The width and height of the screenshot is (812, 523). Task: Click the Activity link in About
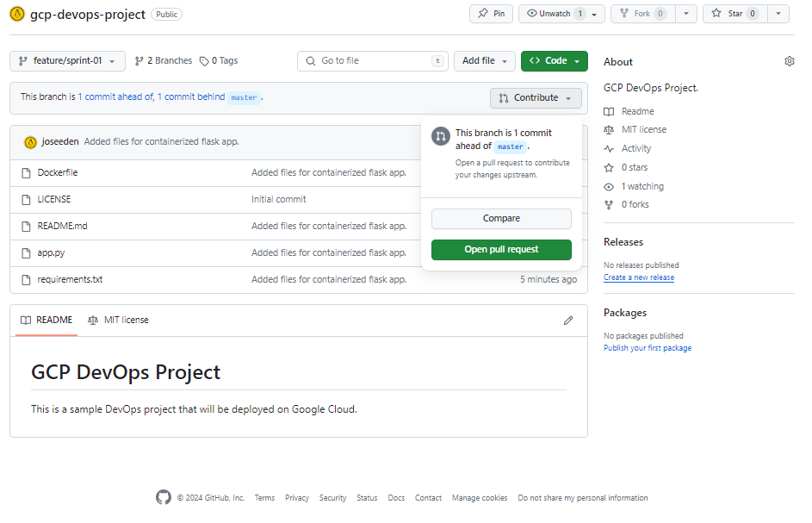pos(636,149)
